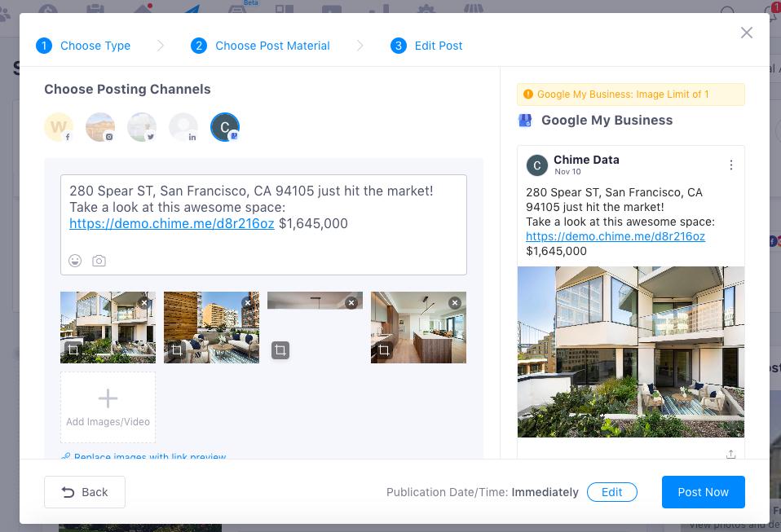Select the rooftop patio thumbnail
The image size is (781, 532).
(211, 328)
